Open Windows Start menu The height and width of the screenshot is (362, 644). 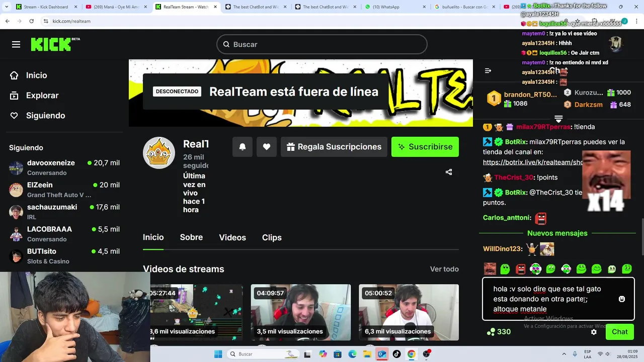[x=218, y=354]
